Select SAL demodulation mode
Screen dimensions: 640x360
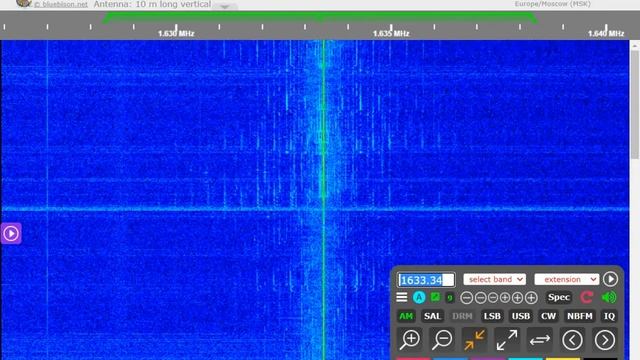(x=432, y=316)
